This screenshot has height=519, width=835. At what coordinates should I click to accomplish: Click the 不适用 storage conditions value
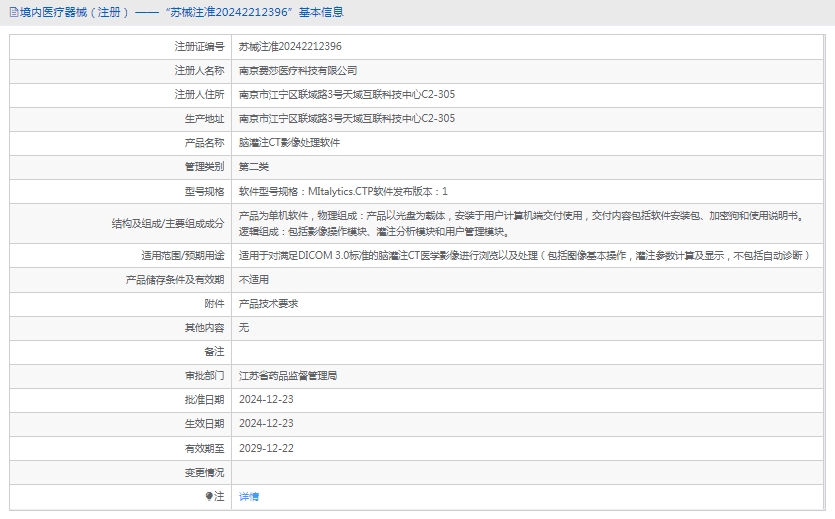tap(254, 280)
